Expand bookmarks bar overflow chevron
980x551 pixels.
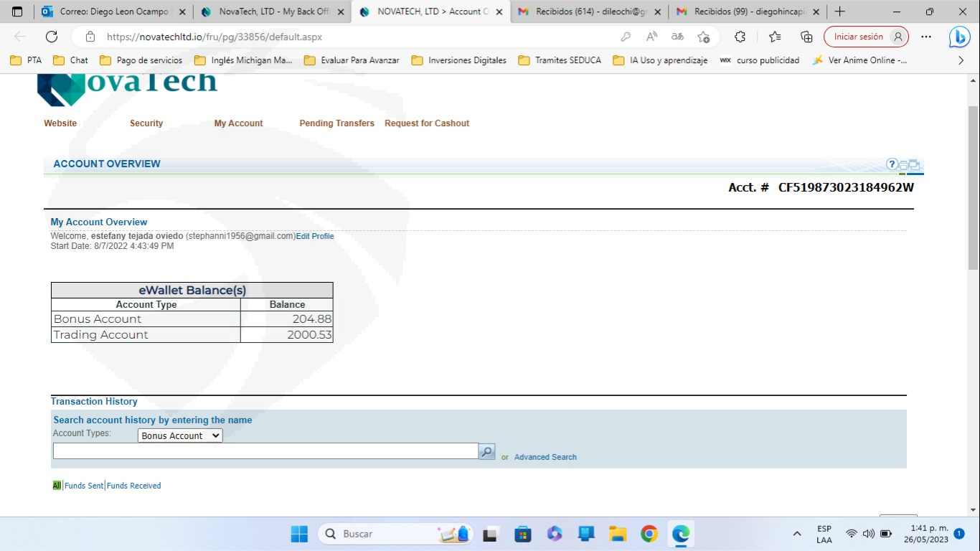click(961, 60)
